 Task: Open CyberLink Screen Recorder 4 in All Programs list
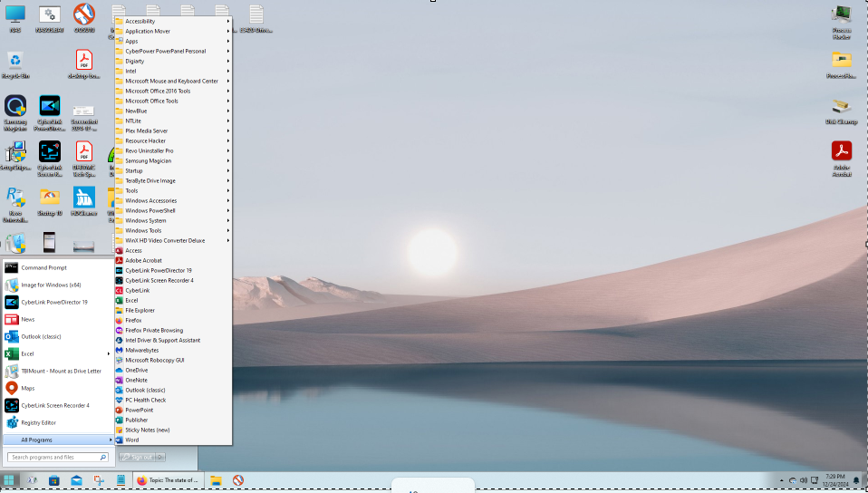click(173, 280)
